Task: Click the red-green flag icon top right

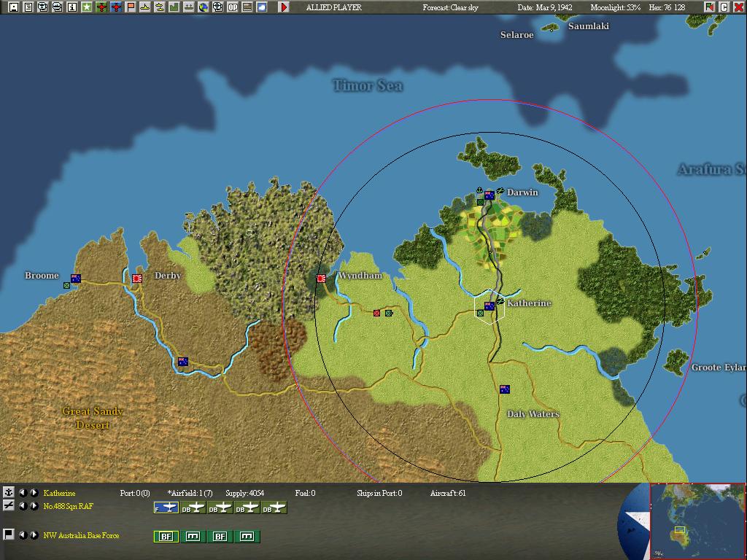Action: tap(709, 7)
